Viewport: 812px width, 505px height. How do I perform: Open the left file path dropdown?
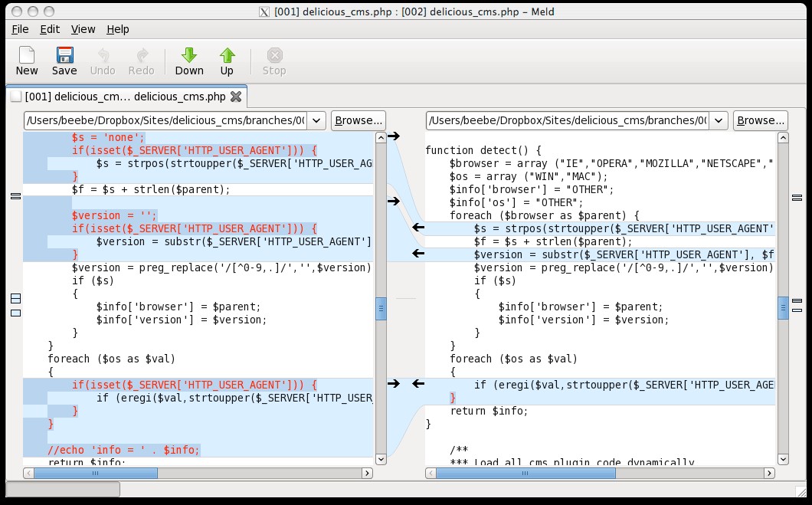coord(317,120)
